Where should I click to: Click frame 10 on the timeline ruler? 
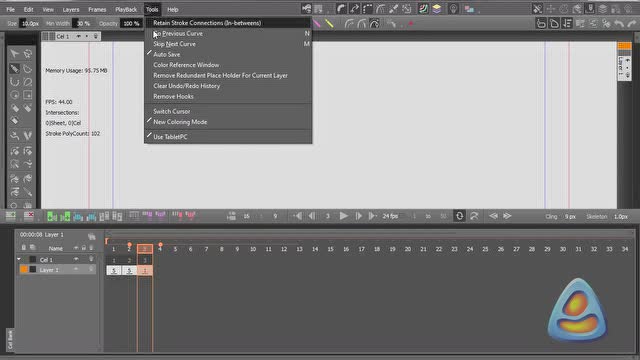(x=253, y=249)
